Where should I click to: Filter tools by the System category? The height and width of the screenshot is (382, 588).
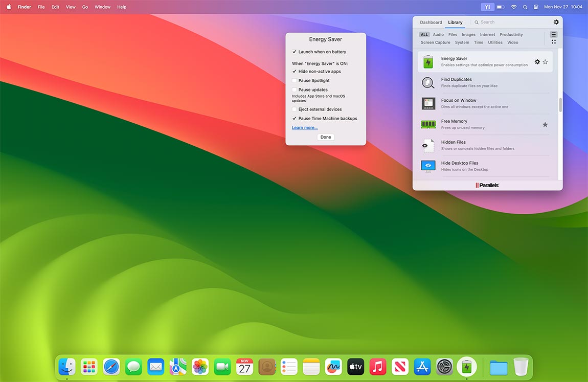462,42
